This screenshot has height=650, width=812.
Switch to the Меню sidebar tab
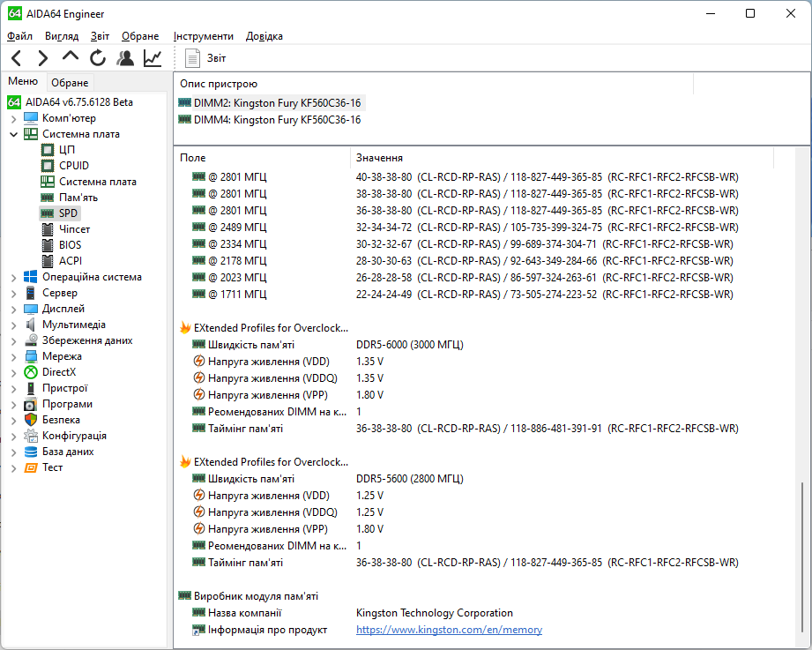pyautogui.click(x=23, y=81)
